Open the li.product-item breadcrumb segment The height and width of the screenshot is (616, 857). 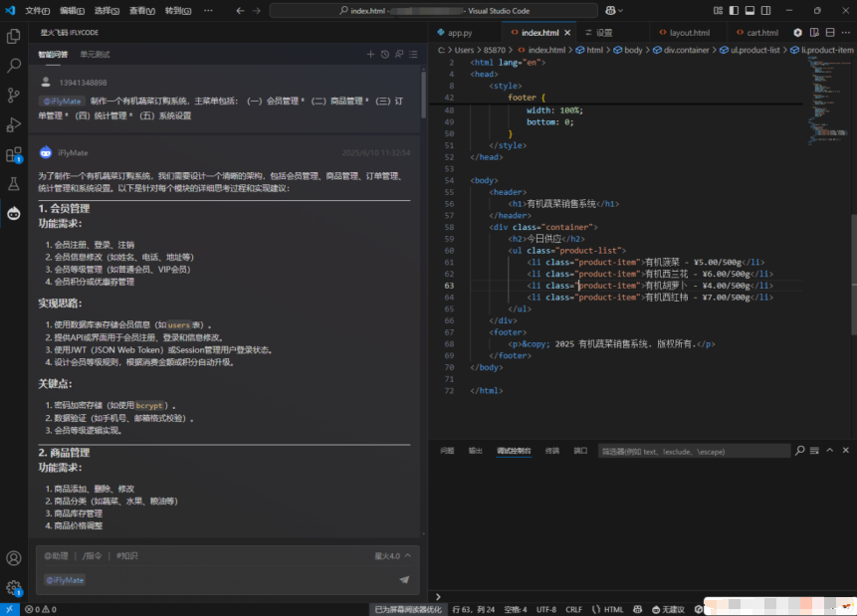822,50
